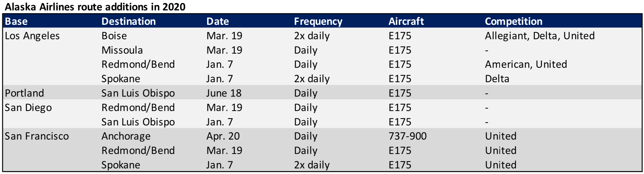Select the Apr. 20 date cell
This screenshot has width=644, height=174.
pos(223,136)
